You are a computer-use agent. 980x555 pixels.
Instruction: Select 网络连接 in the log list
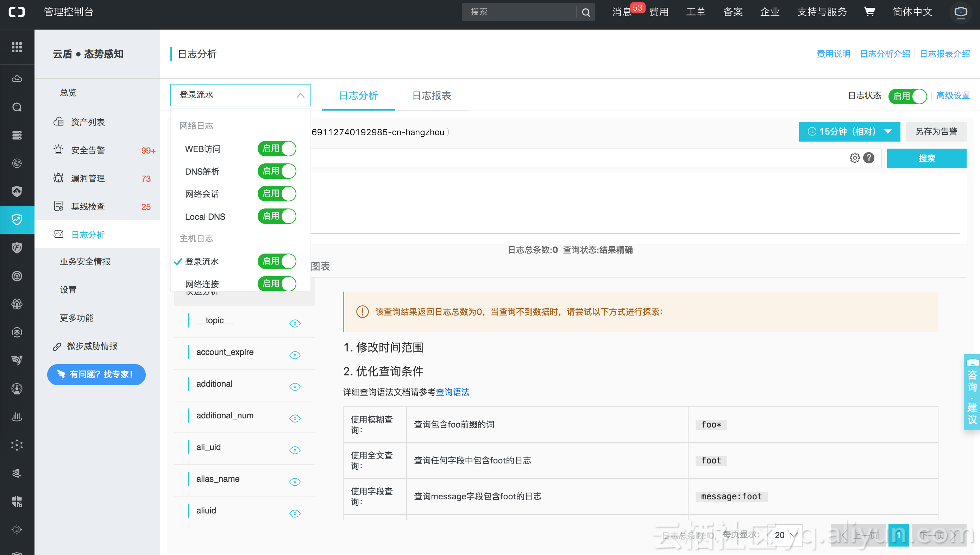(202, 284)
